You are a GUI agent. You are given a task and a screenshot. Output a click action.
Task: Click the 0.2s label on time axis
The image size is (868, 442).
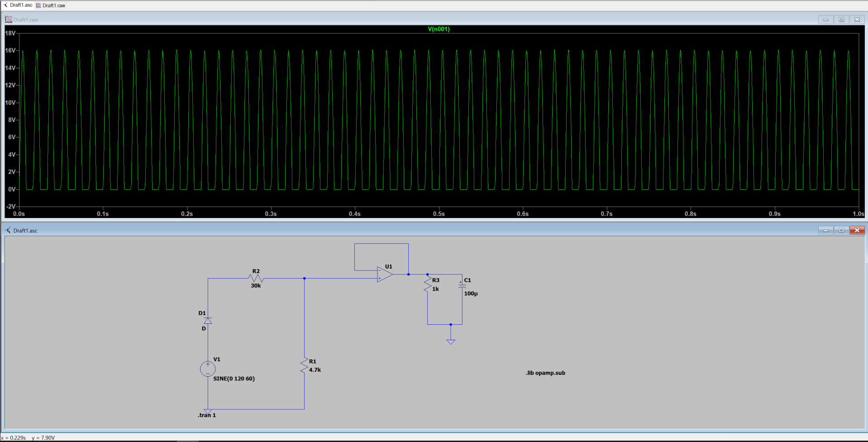click(187, 214)
